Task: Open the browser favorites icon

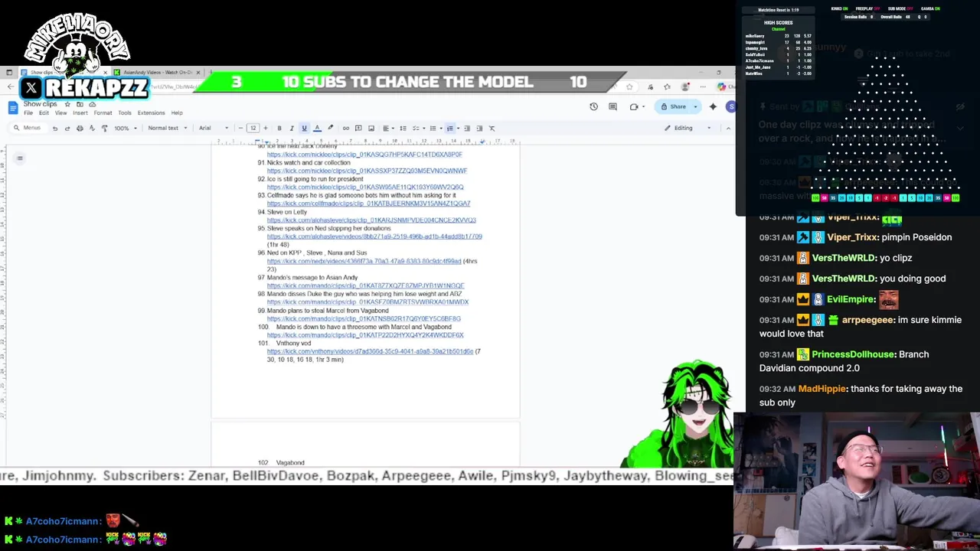Action: click(x=667, y=87)
